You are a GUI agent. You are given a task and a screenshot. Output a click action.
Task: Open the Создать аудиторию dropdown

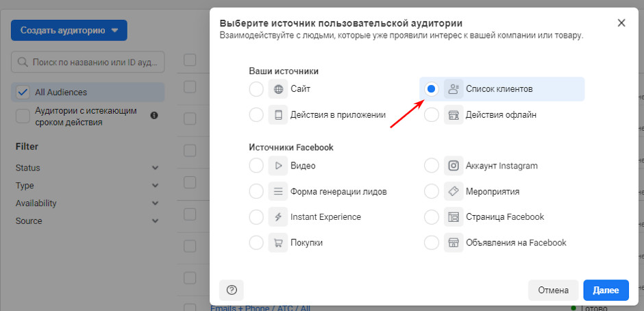[x=69, y=30]
